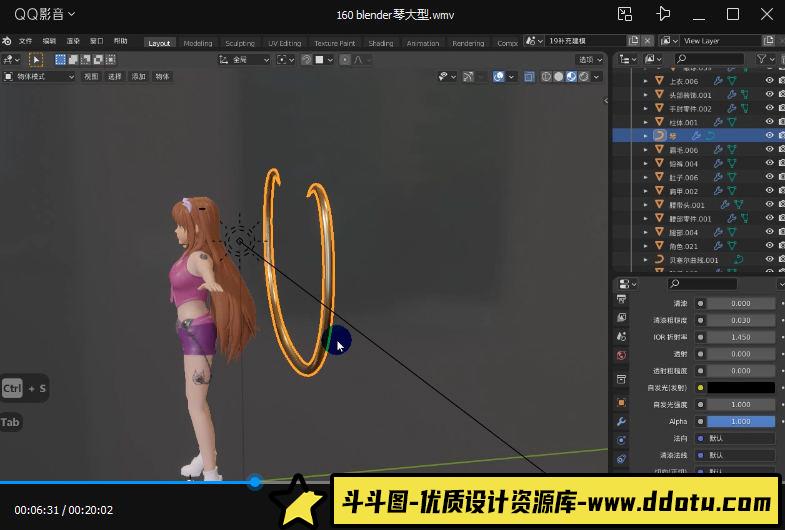The height and width of the screenshot is (530, 785).
Task: Switch to the UV Editing workspace tab
Action: pyautogui.click(x=284, y=43)
